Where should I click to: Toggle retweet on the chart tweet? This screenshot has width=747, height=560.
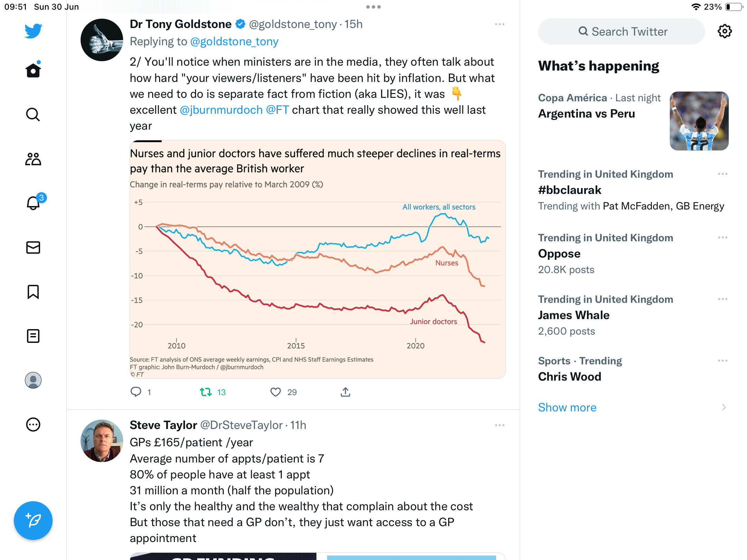pos(206,392)
